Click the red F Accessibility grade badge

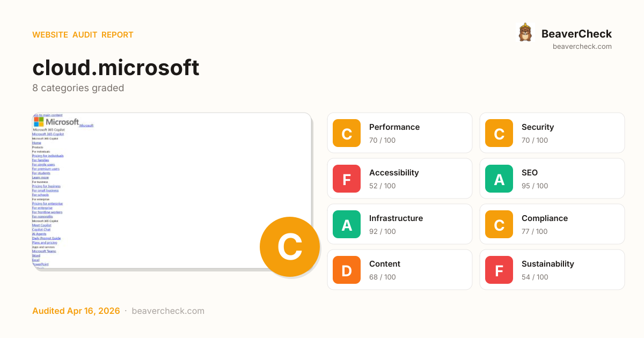point(347,179)
